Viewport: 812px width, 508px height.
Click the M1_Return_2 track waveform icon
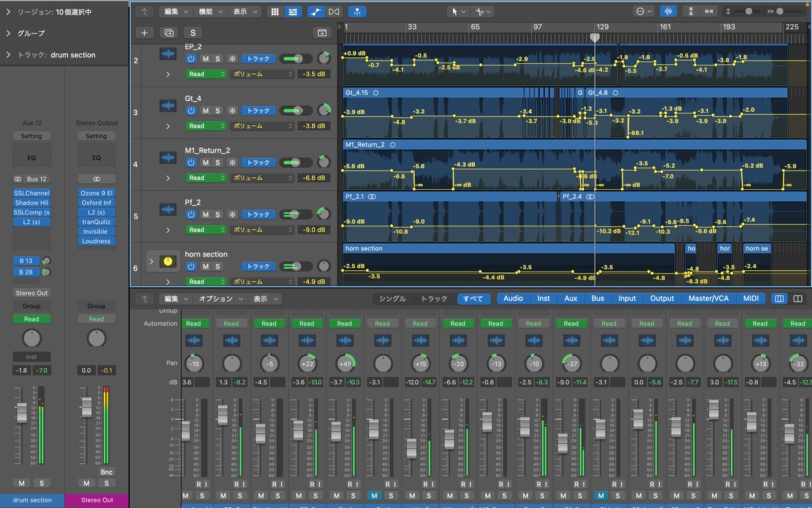(168, 158)
